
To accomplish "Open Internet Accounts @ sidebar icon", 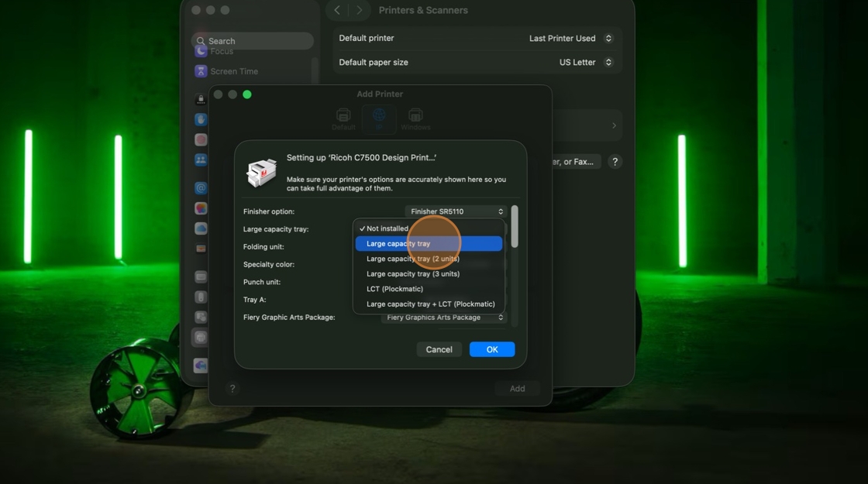I will pyautogui.click(x=201, y=188).
